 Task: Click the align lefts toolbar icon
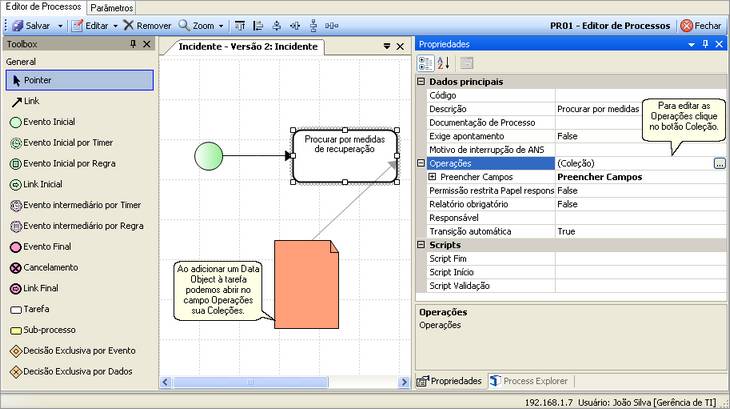pos(258,26)
